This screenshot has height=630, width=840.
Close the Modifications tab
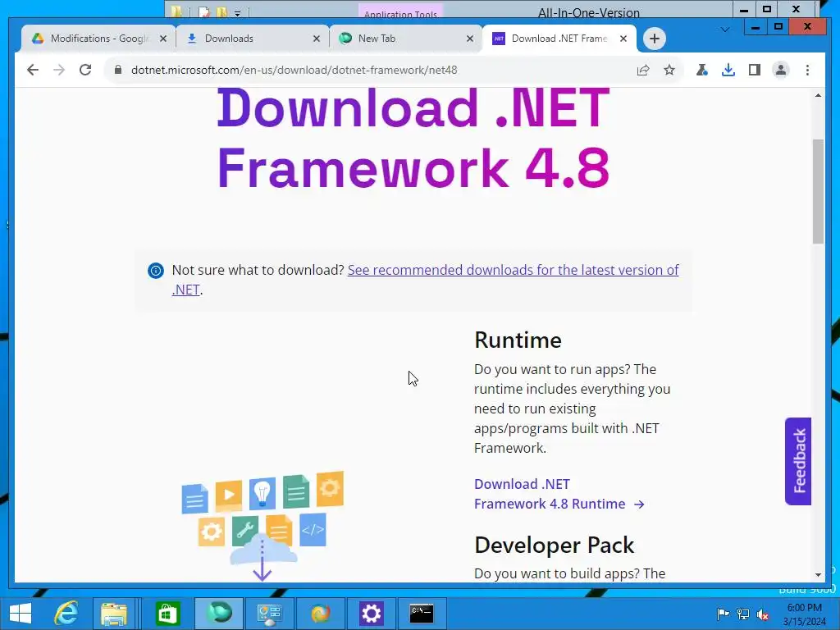pos(163,39)
